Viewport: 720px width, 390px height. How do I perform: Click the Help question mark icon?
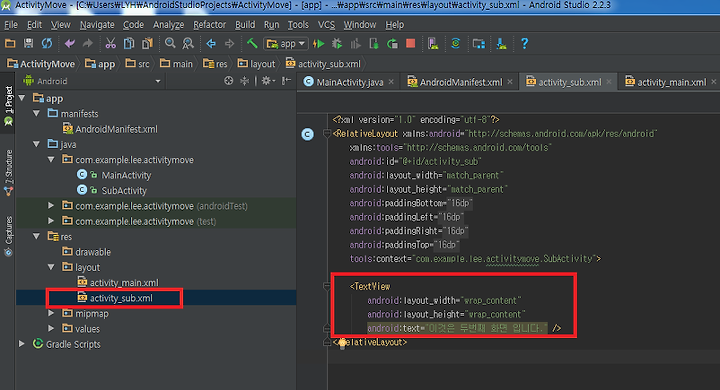[524, 44]
